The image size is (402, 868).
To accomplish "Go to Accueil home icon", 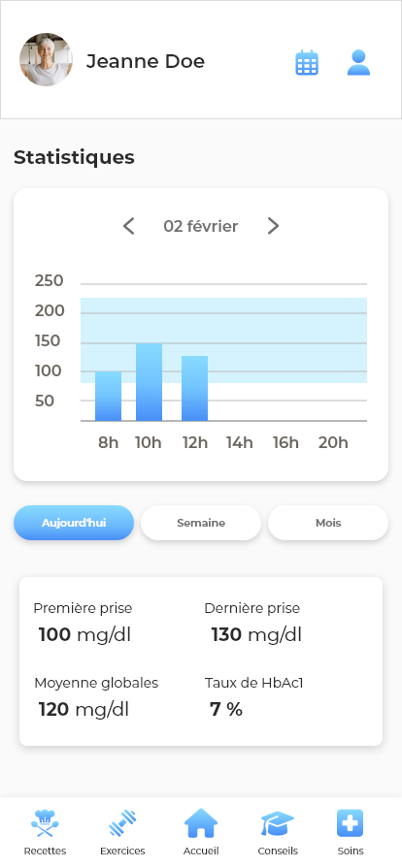I will (201, 823).
